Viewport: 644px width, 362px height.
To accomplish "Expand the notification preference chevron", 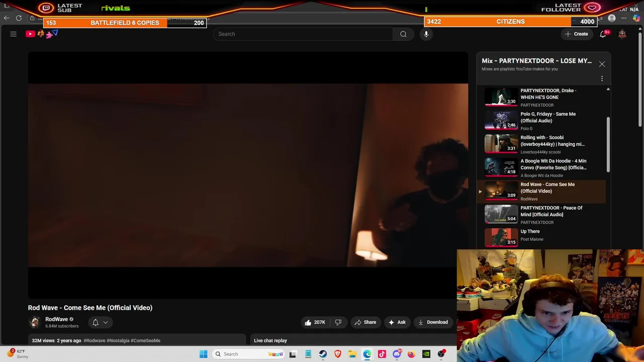I will (106, 322).
